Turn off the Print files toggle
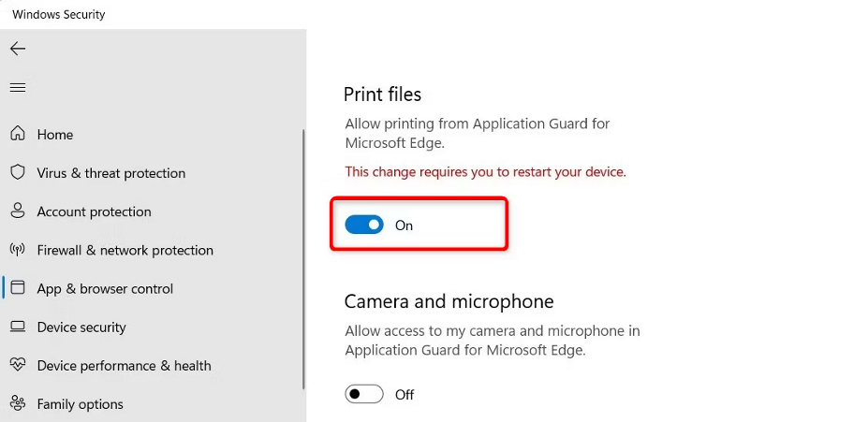Screen dimensions: 868x422 coord(364,225)
